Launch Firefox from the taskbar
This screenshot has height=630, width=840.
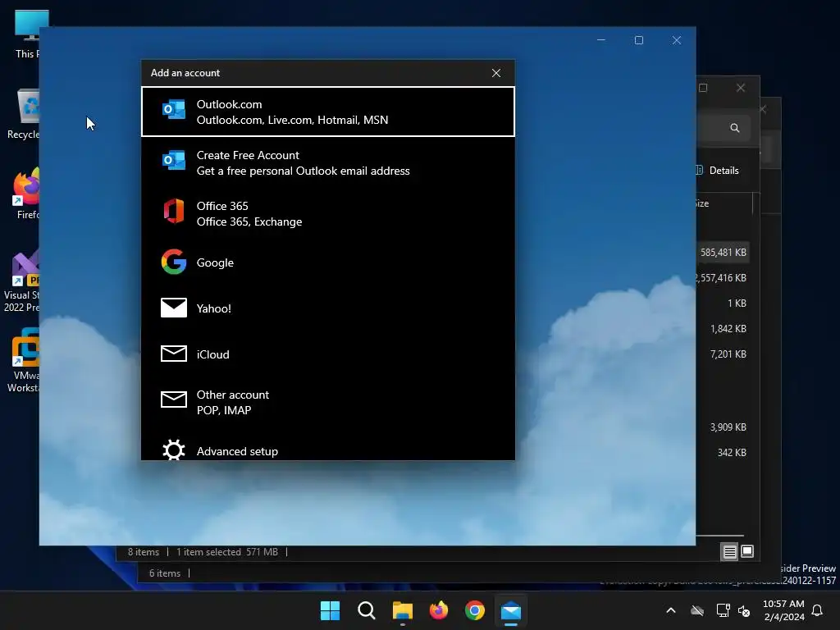439,610
